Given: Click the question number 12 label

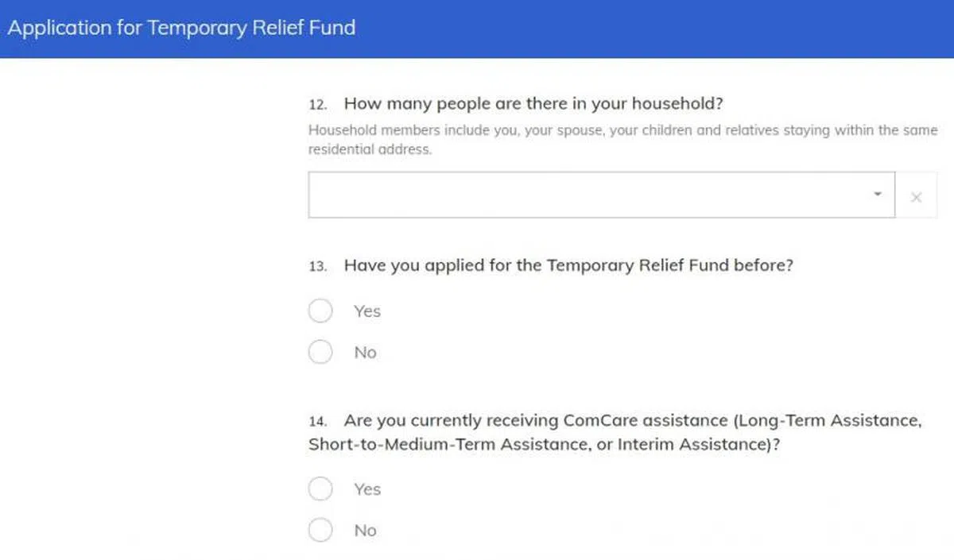Looking at the screenshot, I should tap(317, 105).
